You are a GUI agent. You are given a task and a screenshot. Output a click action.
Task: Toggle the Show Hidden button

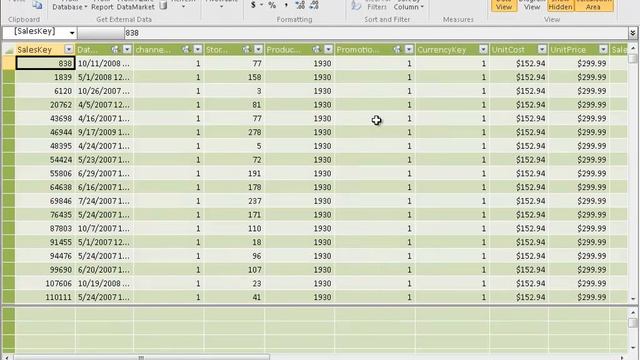point(560,5)
